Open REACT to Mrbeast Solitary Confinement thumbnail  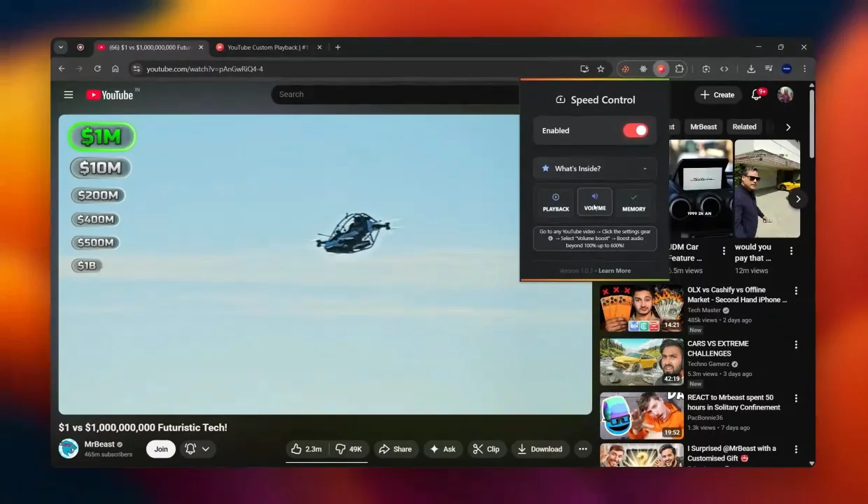[x=641, y=416]
